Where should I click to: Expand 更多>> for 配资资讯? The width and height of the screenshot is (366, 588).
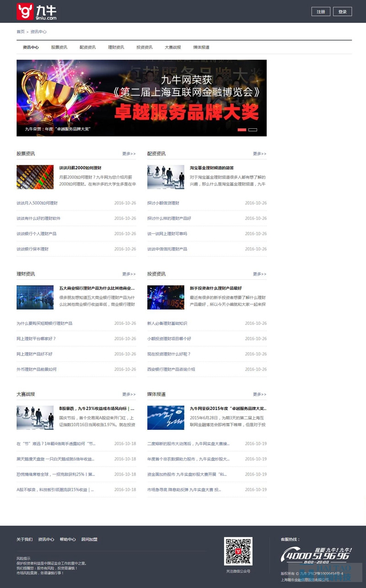(260, 154)
